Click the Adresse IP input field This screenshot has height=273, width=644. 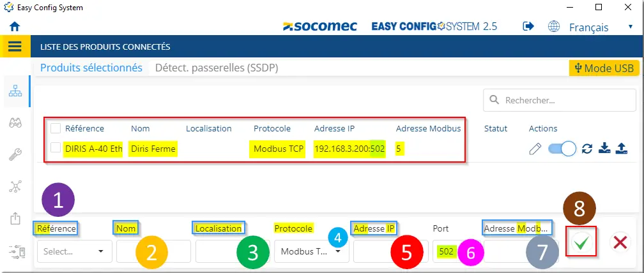point(390,251)
